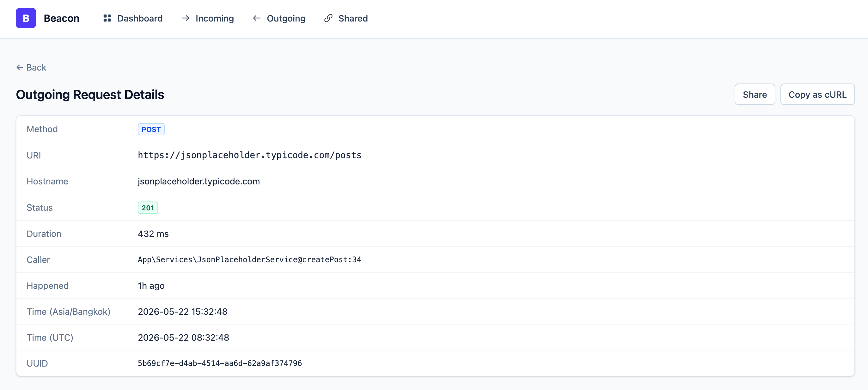Click the caller JsonPlaceholderService@createPost:34

click(249, 260)
